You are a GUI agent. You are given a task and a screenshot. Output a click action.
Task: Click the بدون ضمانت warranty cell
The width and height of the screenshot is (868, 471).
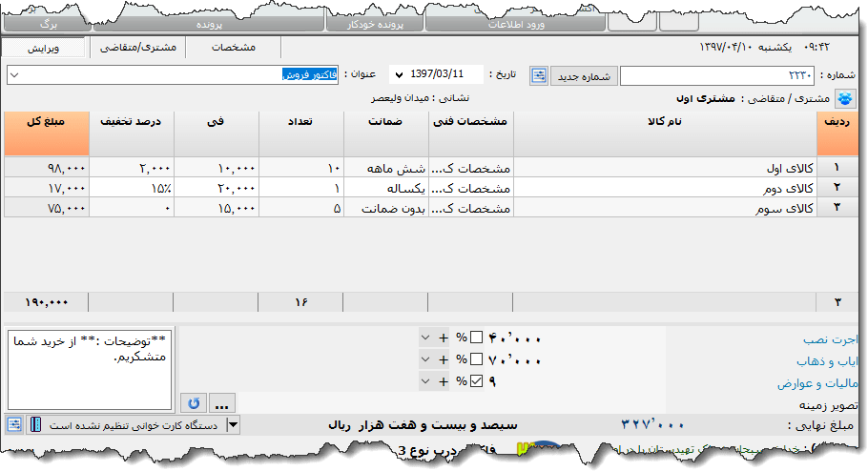(x=386, y=208)
